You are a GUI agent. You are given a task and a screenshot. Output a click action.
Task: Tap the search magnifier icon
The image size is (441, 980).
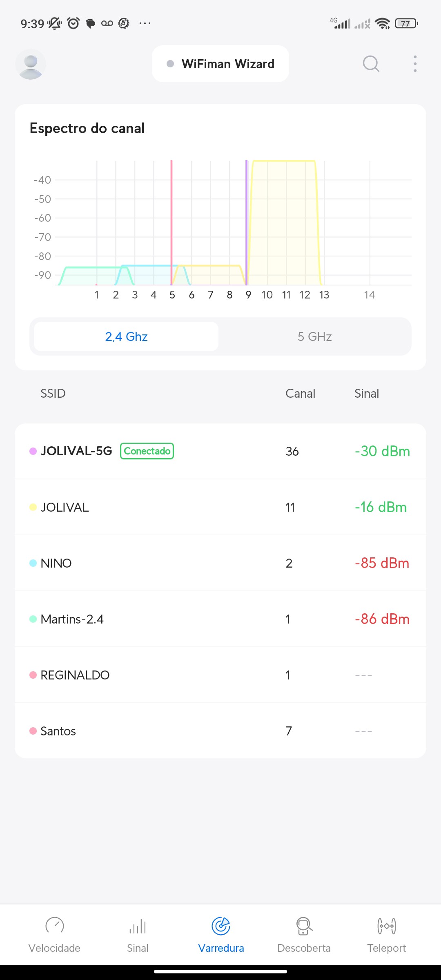[371, 64]
